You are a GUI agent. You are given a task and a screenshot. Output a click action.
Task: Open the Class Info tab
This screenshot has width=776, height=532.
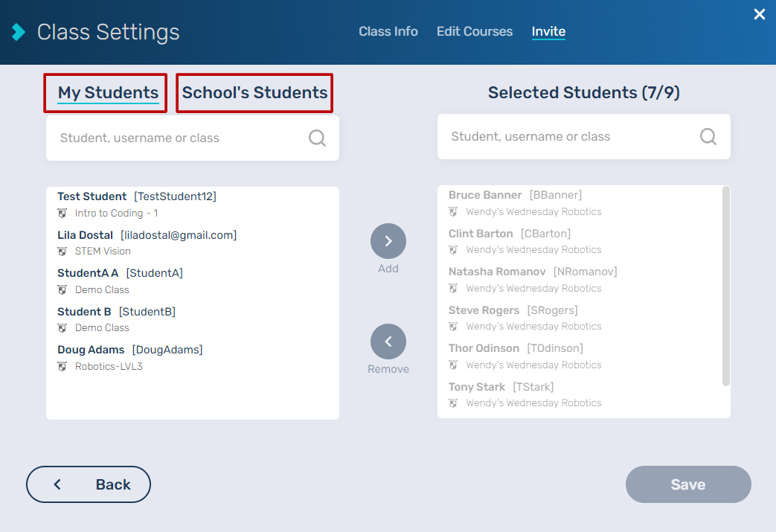pyautogui.click(x=388, y=32)
